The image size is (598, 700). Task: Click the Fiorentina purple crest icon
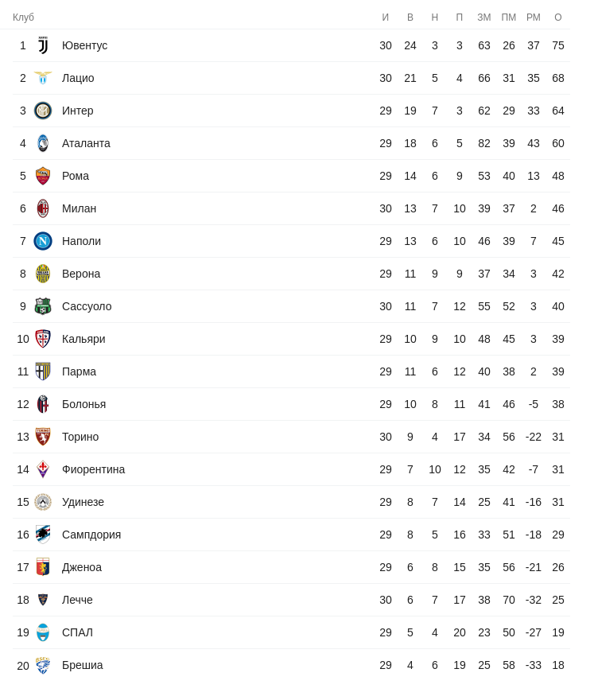coord(43,469)
